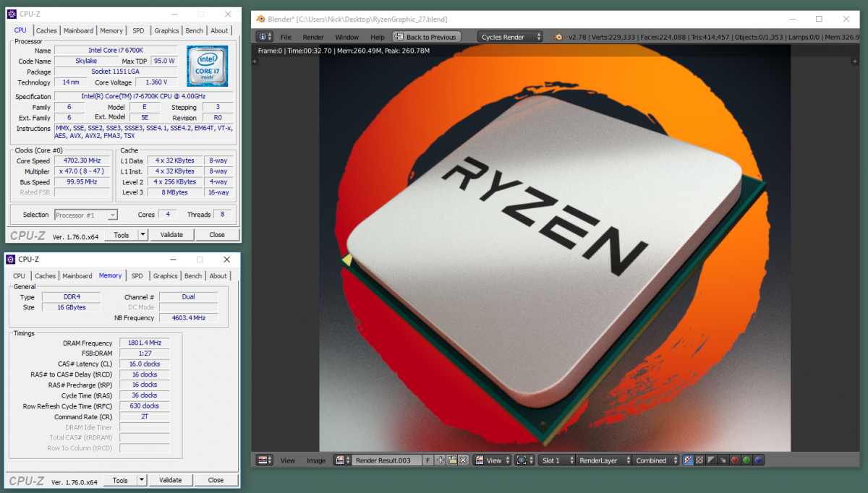Open the Blender Window menu
Image resolution: width=868 pixels, height=493 pixels.
click(346, 37)
